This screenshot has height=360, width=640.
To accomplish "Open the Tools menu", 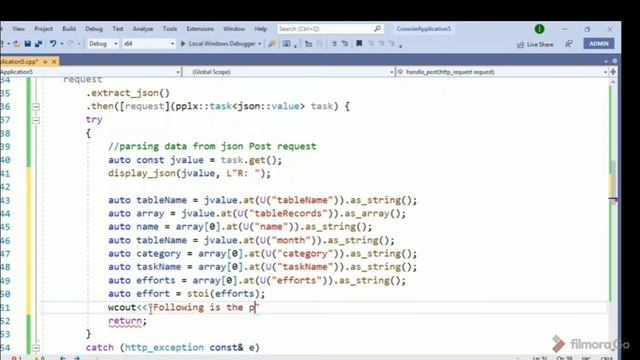I will coord(170,29).
